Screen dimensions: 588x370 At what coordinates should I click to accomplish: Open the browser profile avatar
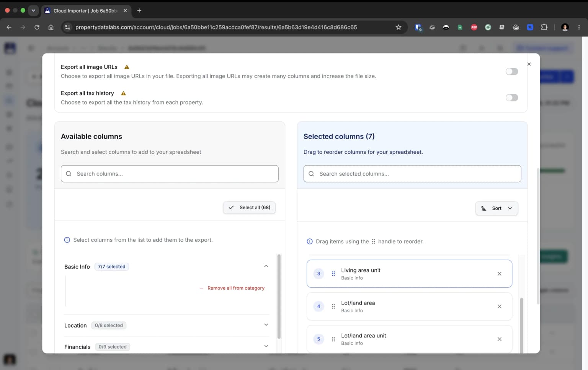point(565,27)
